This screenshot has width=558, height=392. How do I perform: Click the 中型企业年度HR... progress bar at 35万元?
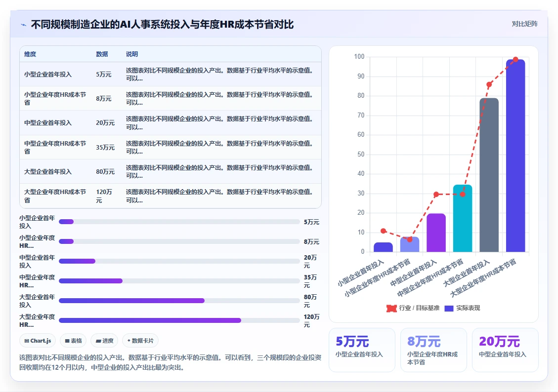tap(179, 281)
